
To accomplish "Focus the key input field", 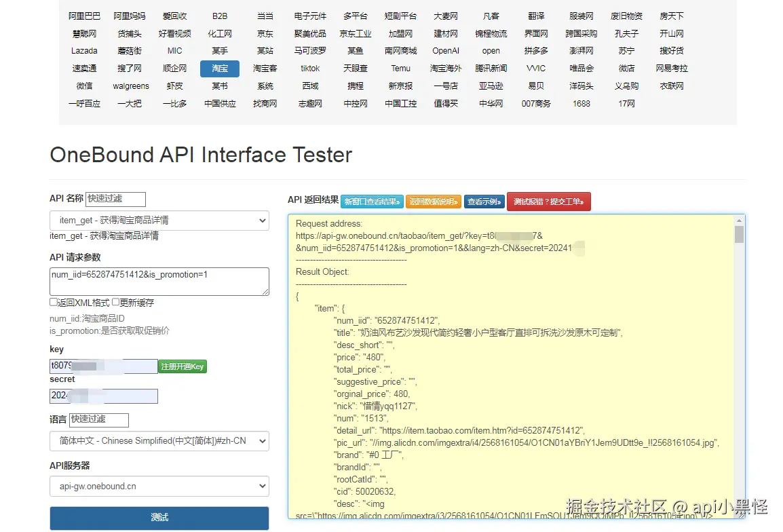I will coord(104,366).
